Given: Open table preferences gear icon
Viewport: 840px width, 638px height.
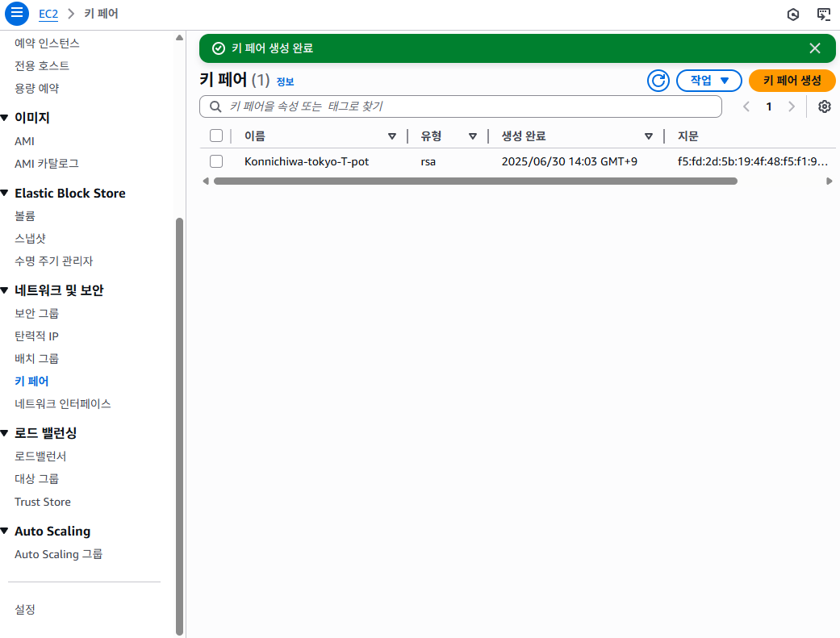Looking at the screenshot, I should pos(824,106).
